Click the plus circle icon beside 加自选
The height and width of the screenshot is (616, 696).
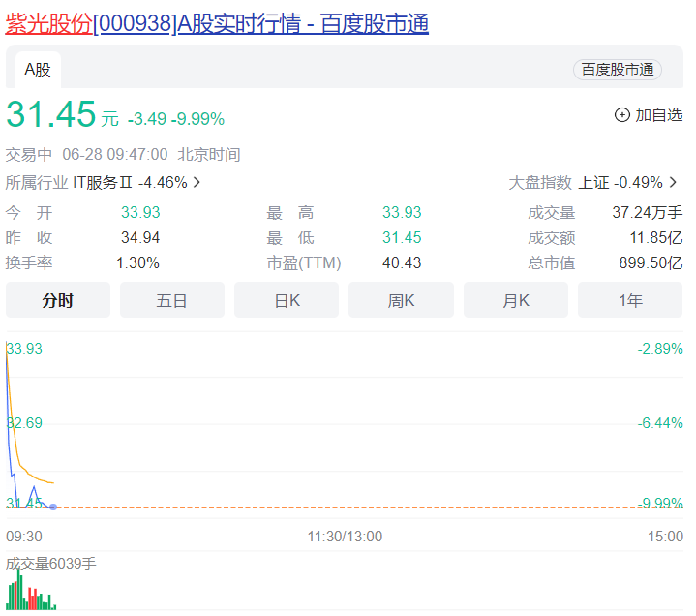tap(621, 115)
